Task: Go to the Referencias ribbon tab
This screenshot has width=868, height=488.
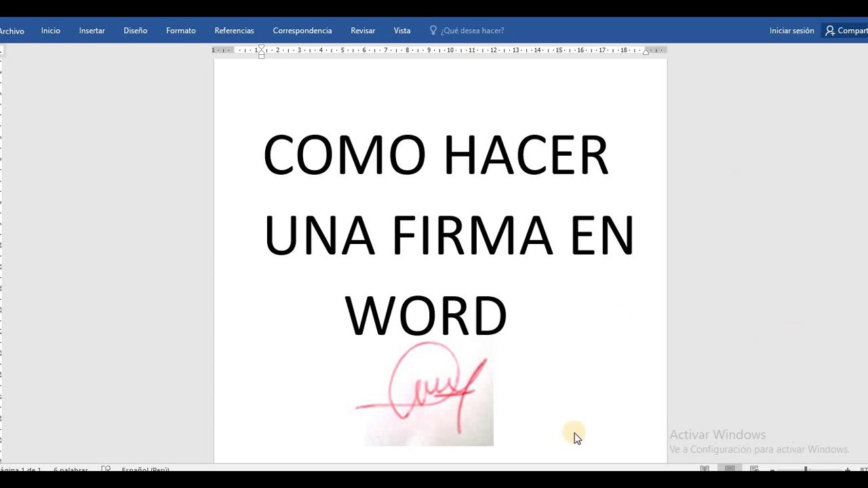Action: click(234, 30)
